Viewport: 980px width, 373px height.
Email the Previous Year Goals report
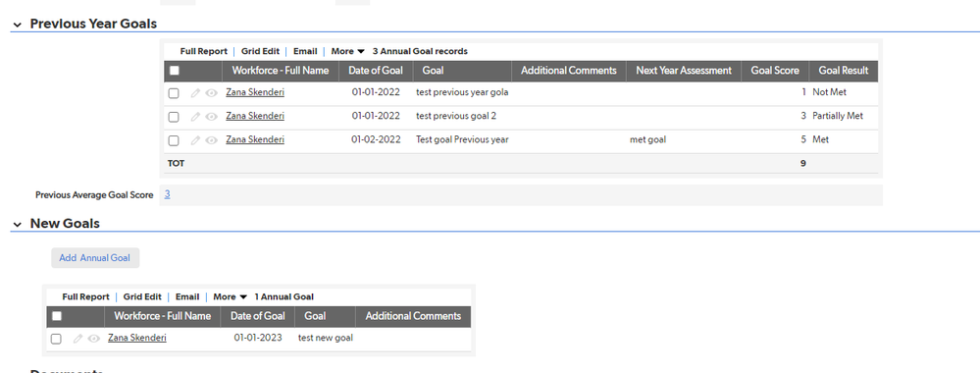pos(305,51)
